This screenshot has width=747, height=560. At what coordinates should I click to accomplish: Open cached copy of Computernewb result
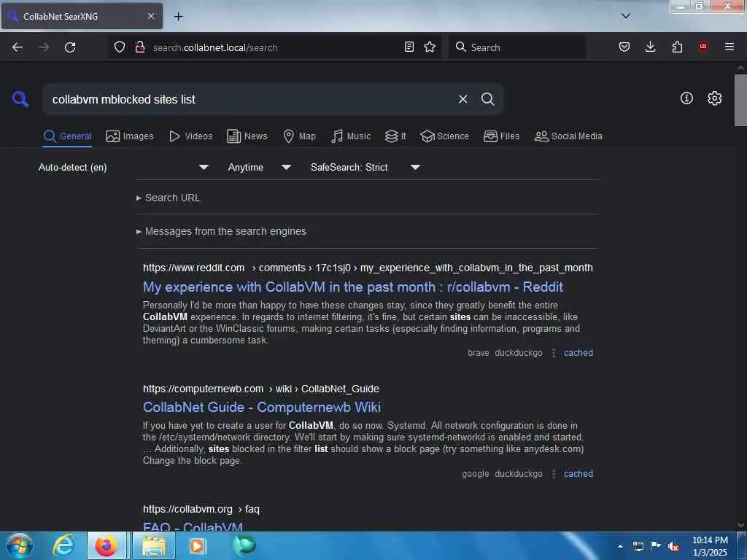(578, 474)
